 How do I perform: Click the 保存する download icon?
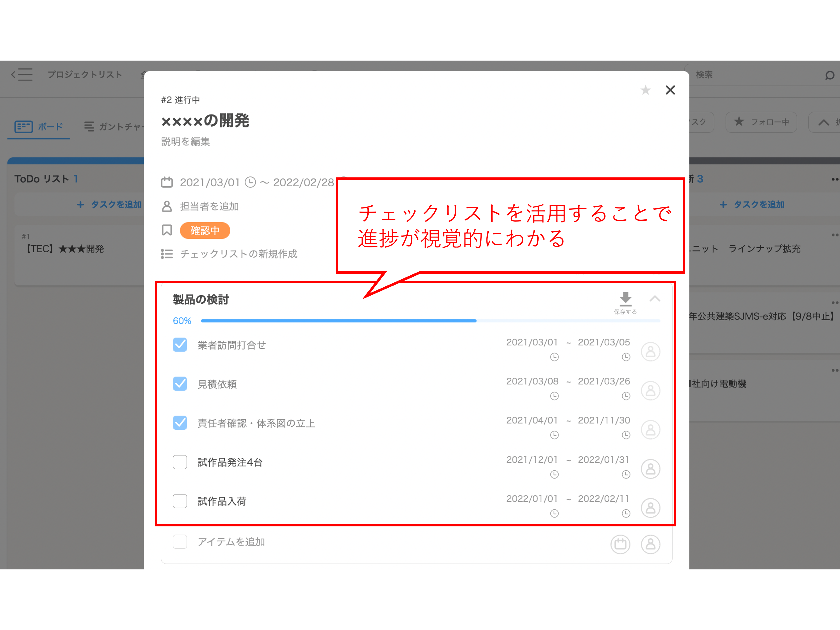[625, 299]
